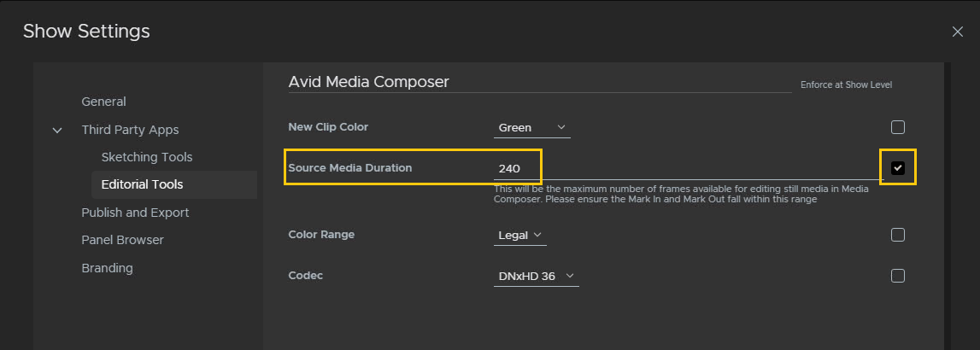Open the Branding settings section

coord(107,268)
